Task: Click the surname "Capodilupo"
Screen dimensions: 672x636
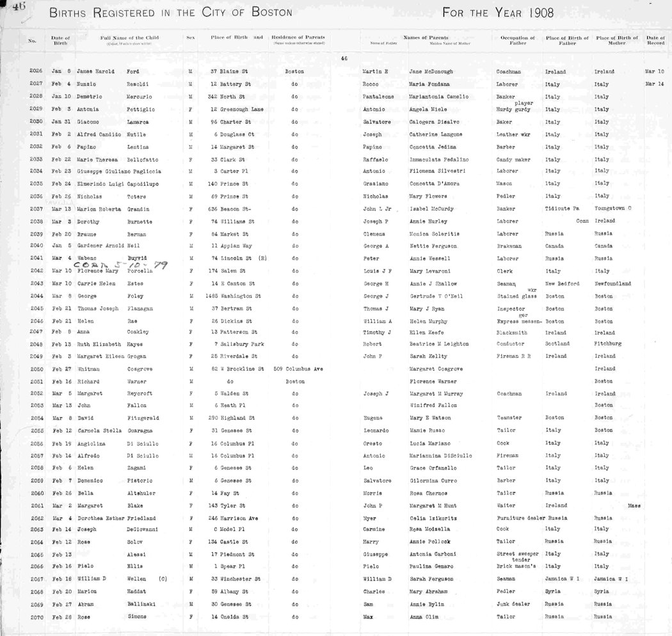Action: 143,184
